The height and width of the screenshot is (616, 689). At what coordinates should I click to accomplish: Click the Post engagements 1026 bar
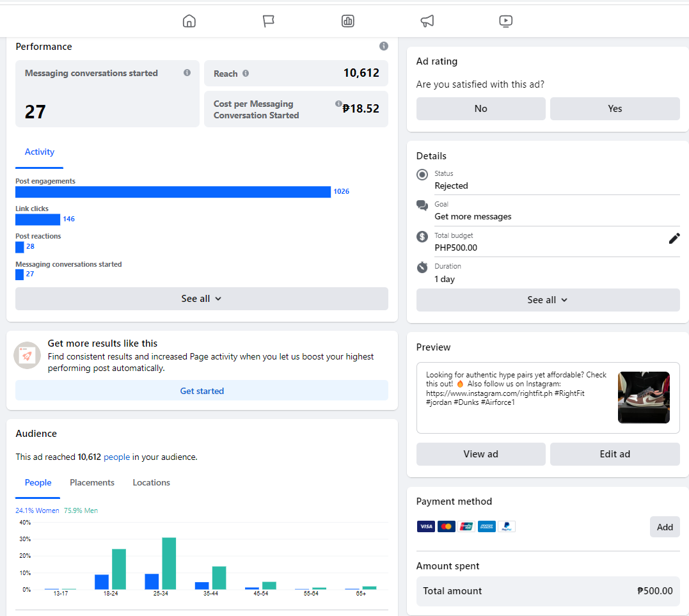(173, 192)
